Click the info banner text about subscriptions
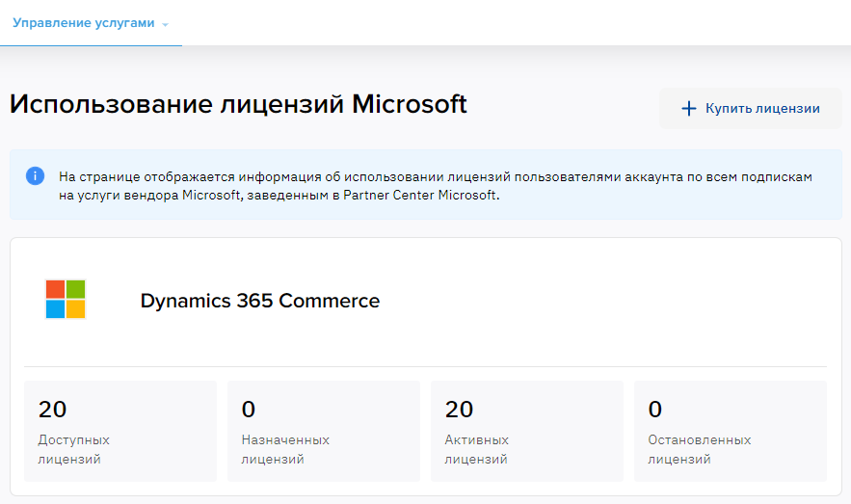851x504 pixels. (x=436, y=186)
